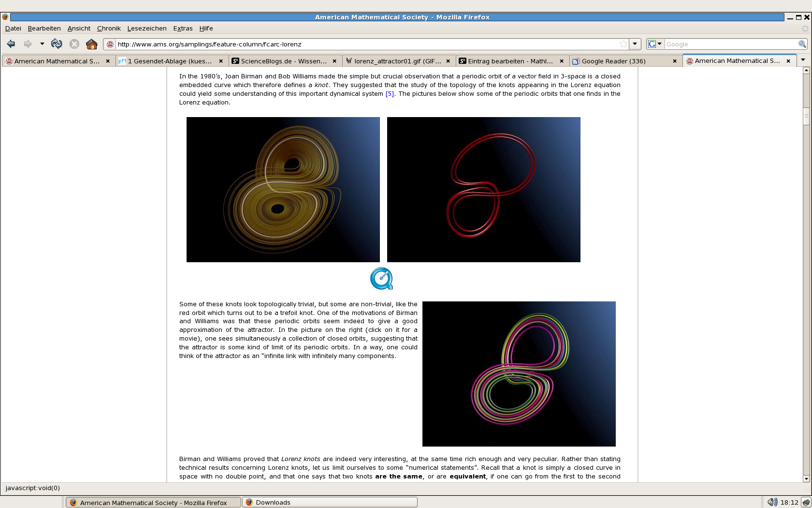Switch to the ScienceBlogs.de tab

coord(283,61)
